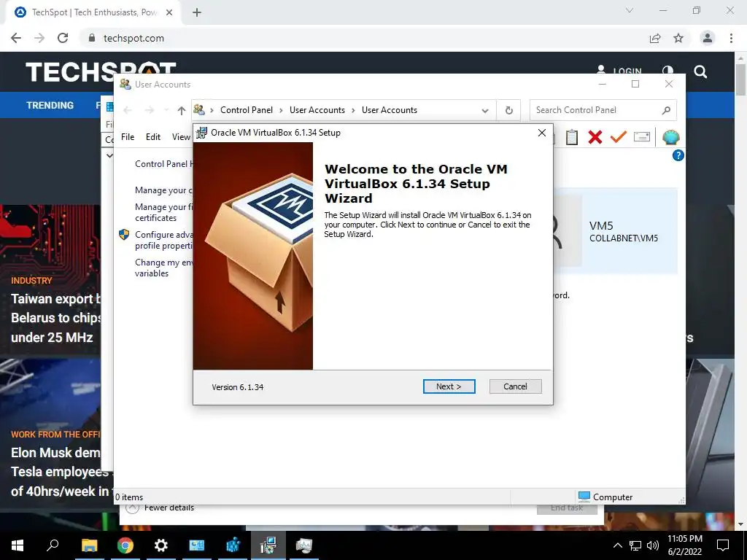Click the volume speaker tray icon
This screenshot has width=747, height=560.
[653, 545]
